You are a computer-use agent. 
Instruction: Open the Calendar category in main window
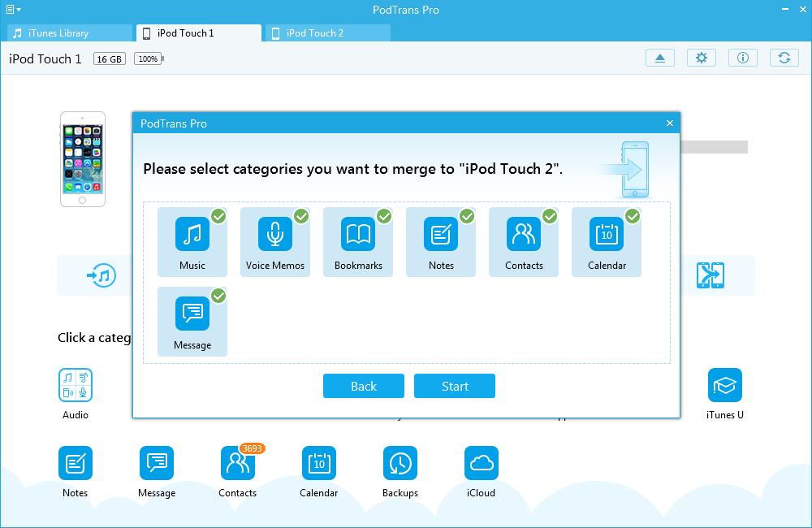(319, 472)
